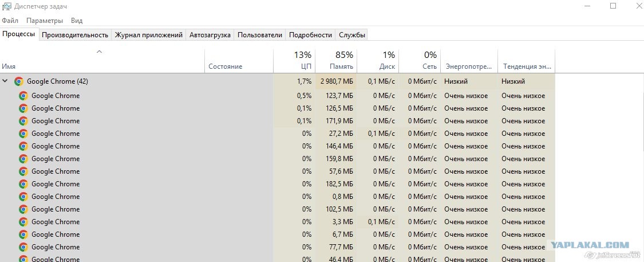
Task: Click Chrome icon in the 3,3 МБ row
Action: [23, 222]
